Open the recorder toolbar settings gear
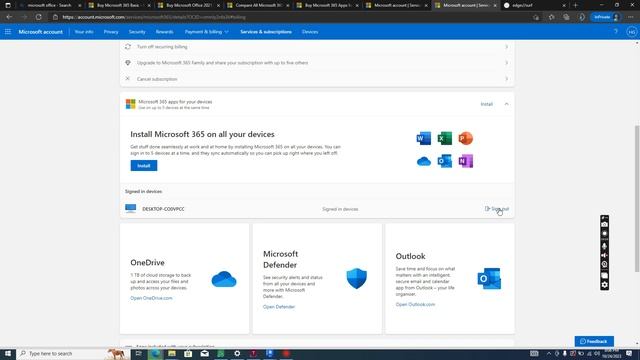Screen dimensions: 640x360 point(604,285)
